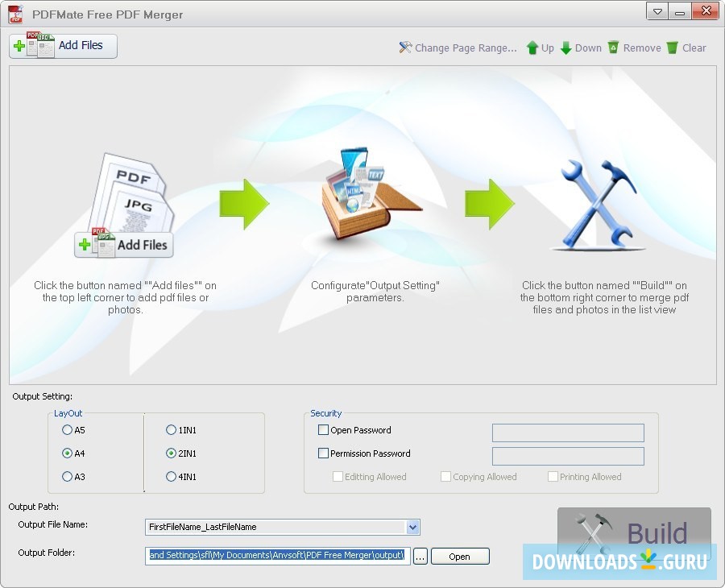Viewport: 725px width, 588px height.
Task: Browse for output folder with ellipsis button
Action: [x=420, y=557]
